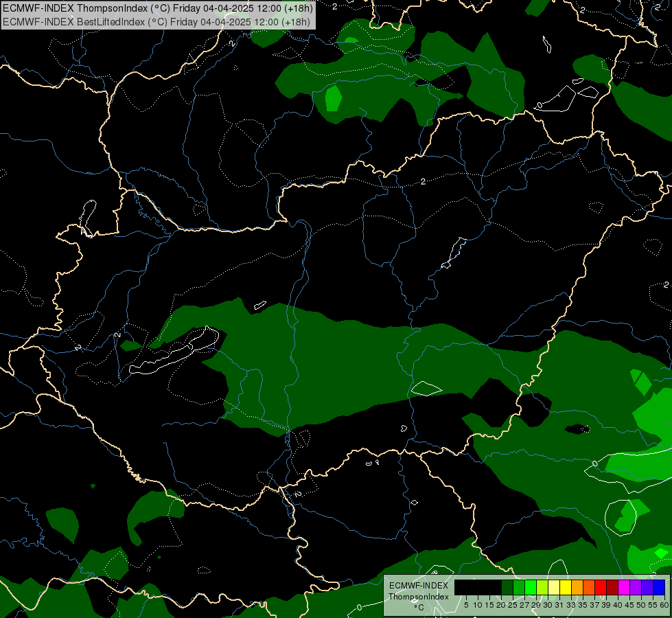Select the pale yellow 30-31 legend swatch
The image size is (672, 618).
click(x=554, y=587)
